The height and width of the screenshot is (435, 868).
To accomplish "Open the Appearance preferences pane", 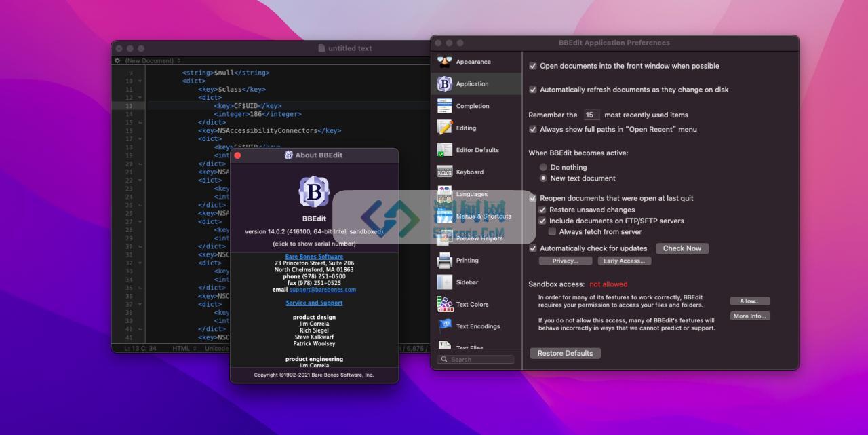I will coord(477,62).
